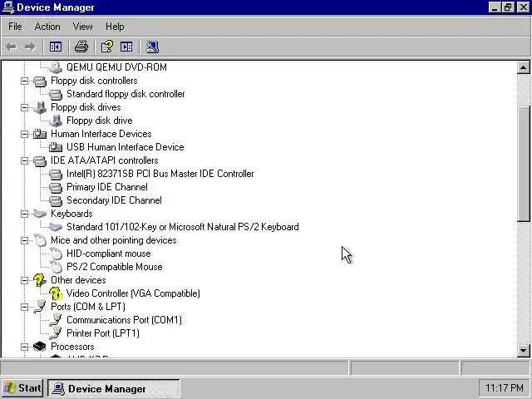This screenshot has height=399, width=532.
Task: Open the Start menu
Action: (x=22, y=388)
